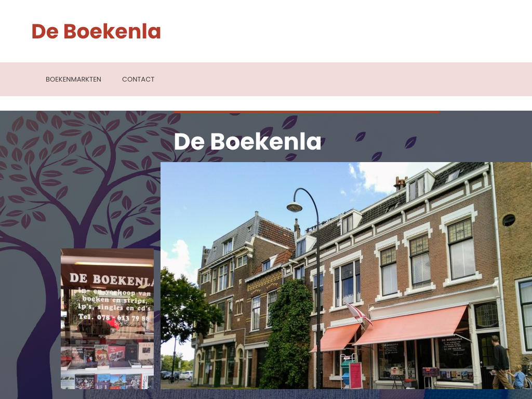Screen dimensions: 532x399
Task: Go to the Contact page
Action: tap(138, 79)
